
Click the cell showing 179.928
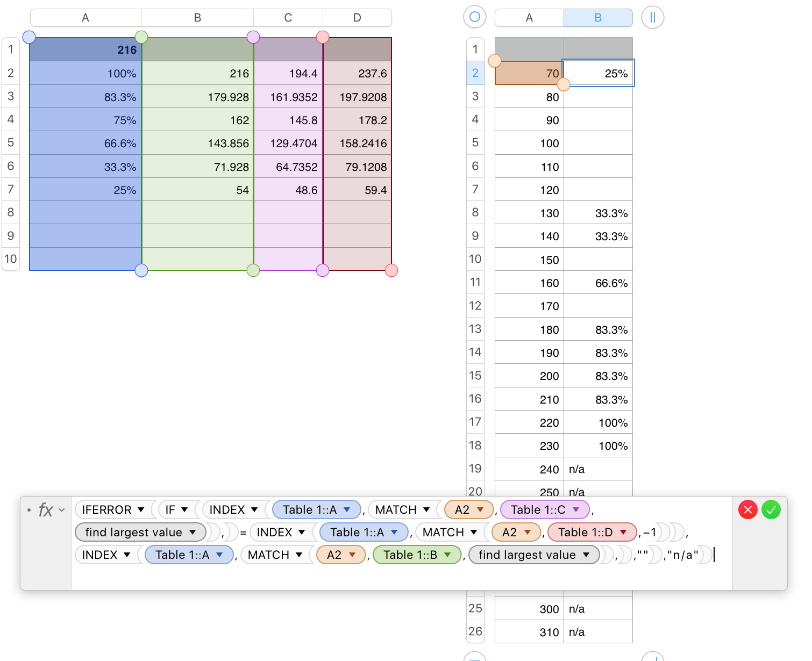[x=197, y=97]
